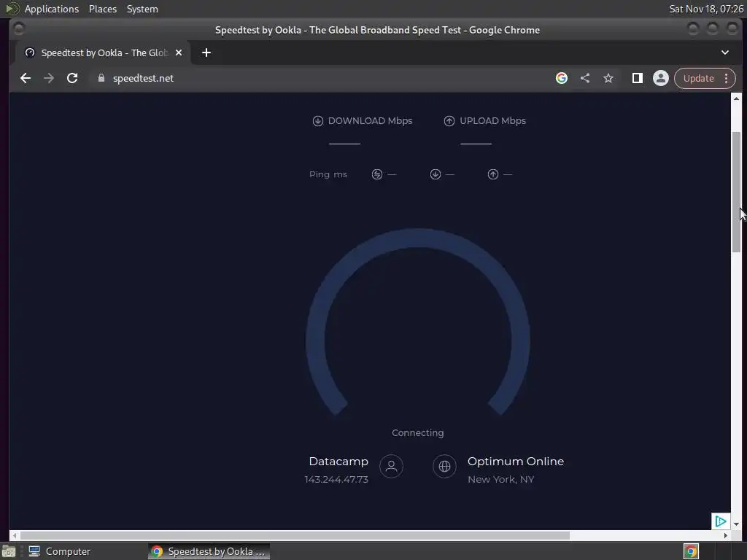Screen dimensions: 747x560
Task: Click the browser forward arrow
Action: pyautogui.click(x=49, y=78)
